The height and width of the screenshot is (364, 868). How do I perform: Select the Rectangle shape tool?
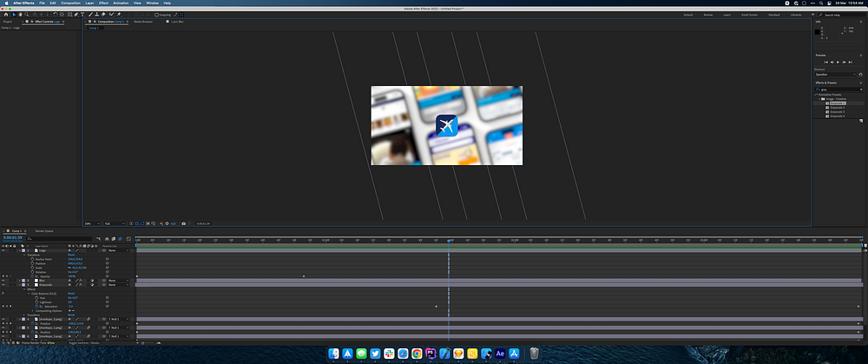[x=69, y=15]
